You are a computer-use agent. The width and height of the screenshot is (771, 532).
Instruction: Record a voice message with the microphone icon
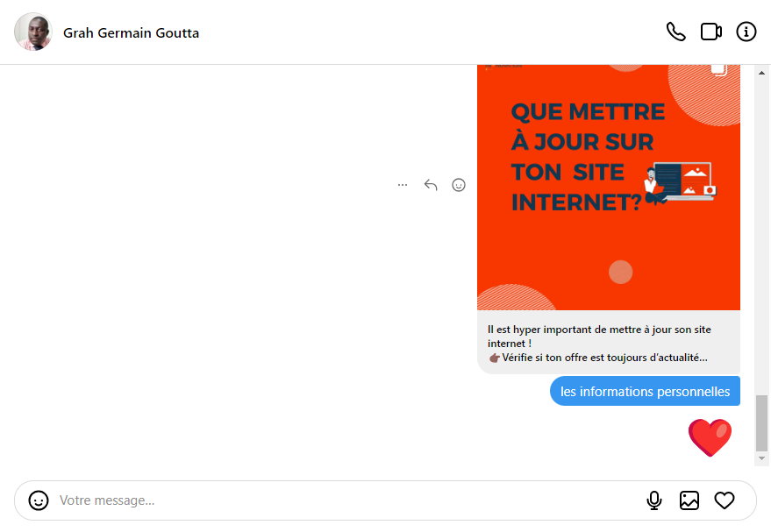[653, 500]
